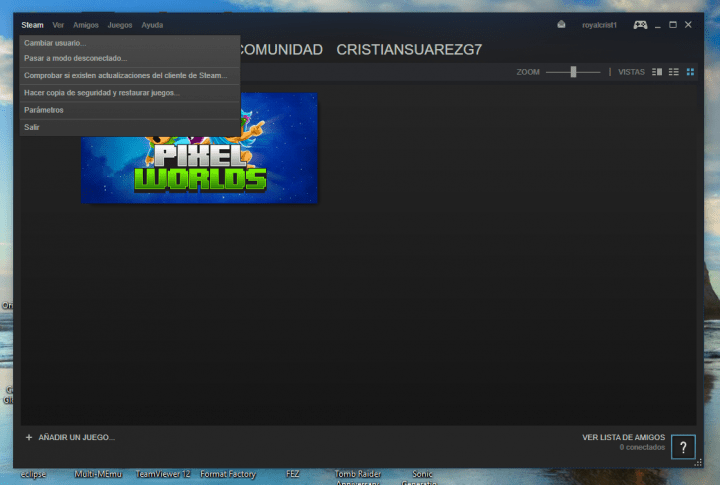Viewport: 720px width, 485px height.
Task: Choose Pasar a modo desconectado...
Action: [x=129, y=58]
